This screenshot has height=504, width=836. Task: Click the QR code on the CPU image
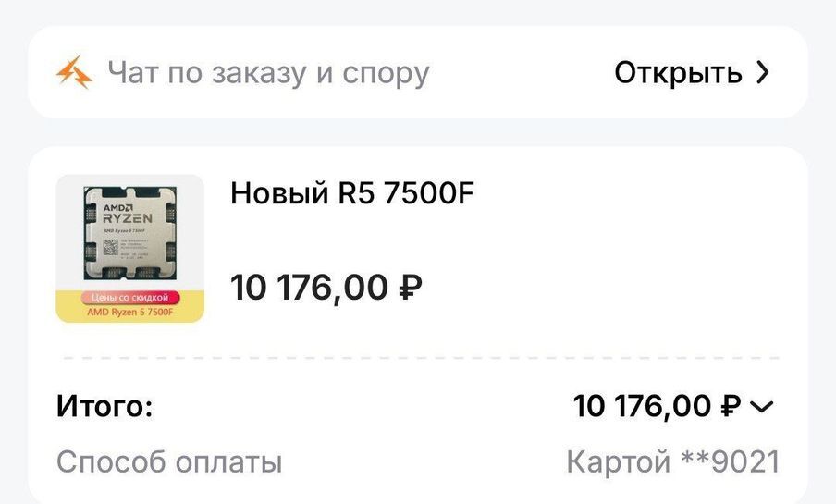click(110, 247)
